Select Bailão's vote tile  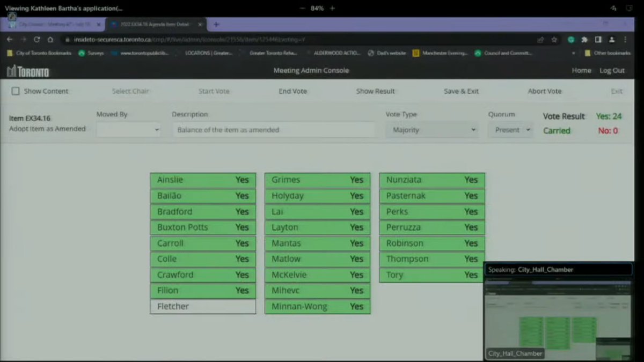[203, 196]
